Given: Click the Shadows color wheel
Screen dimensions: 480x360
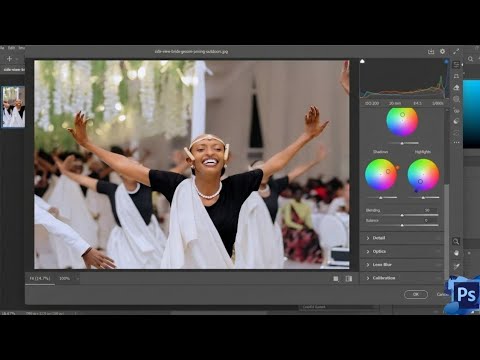Looking at the screenshot, I should [381, 175].
